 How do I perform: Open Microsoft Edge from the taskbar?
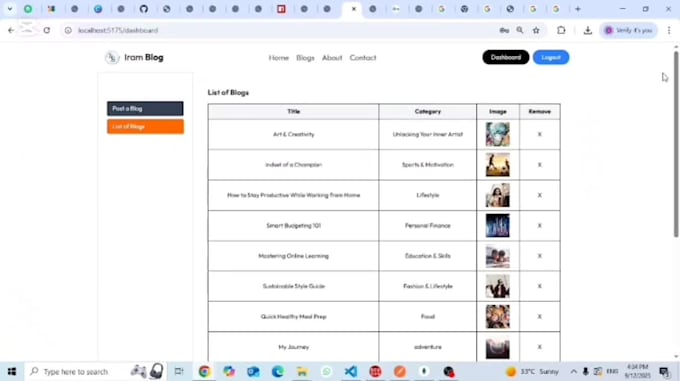pyautogui.click(x=278, y=371)
